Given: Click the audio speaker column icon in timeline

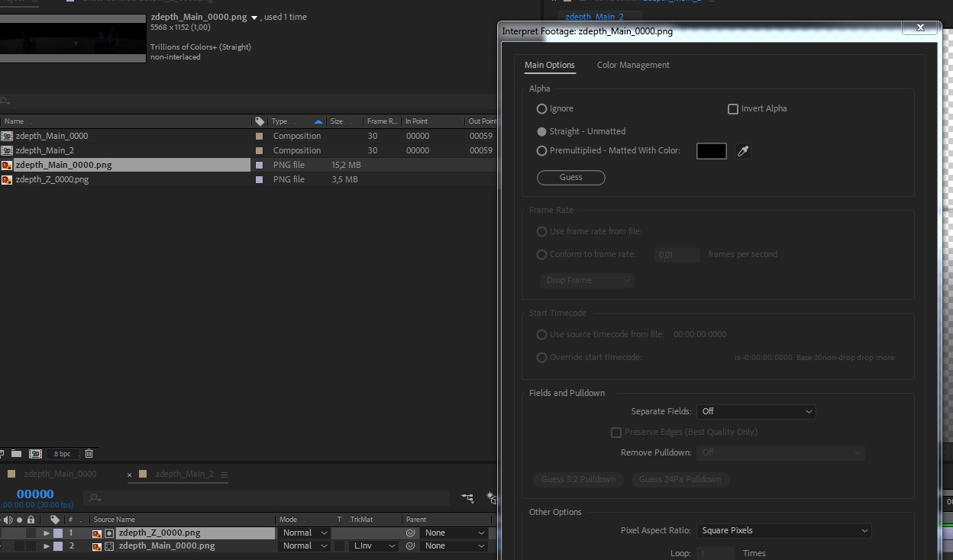Looking at the screenshot, I should (9, 520).
